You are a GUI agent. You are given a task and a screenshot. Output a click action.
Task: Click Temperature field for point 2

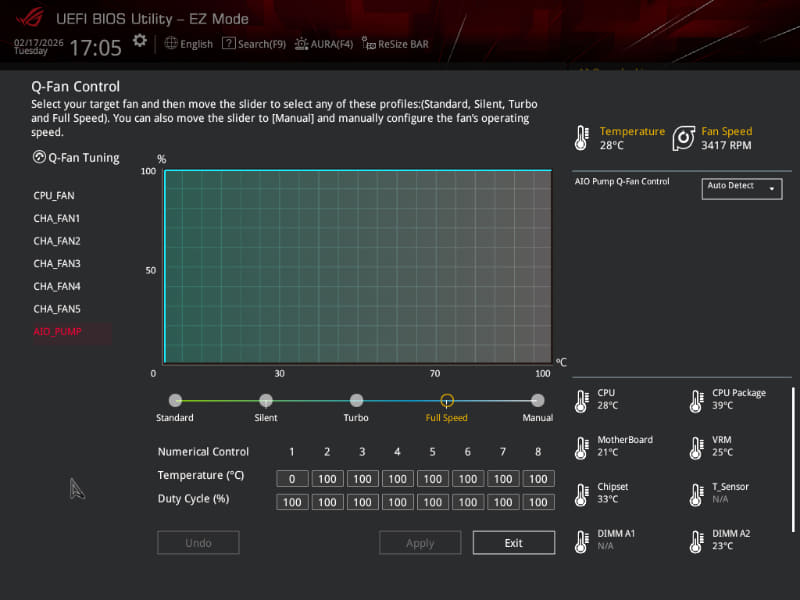click(327, 479)
